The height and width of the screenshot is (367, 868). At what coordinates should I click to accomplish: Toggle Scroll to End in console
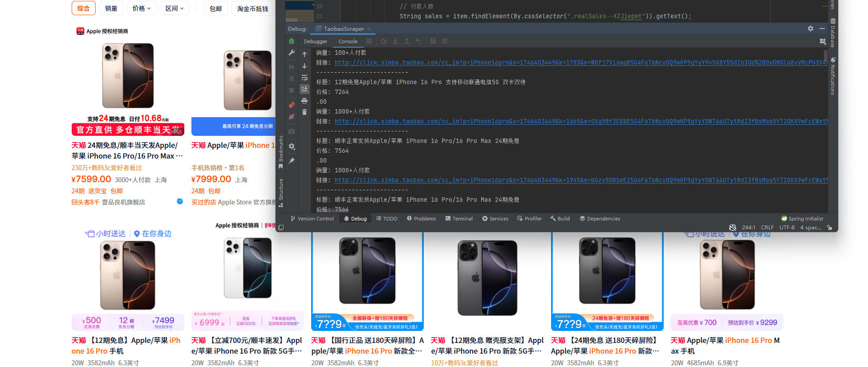304,89
